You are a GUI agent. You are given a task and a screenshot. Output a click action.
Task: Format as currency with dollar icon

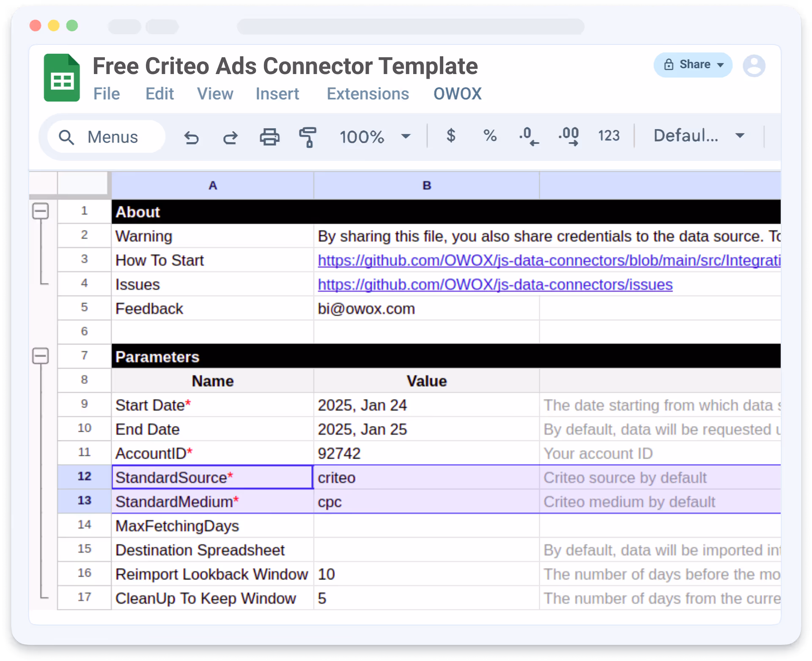[x=451, y=136]
